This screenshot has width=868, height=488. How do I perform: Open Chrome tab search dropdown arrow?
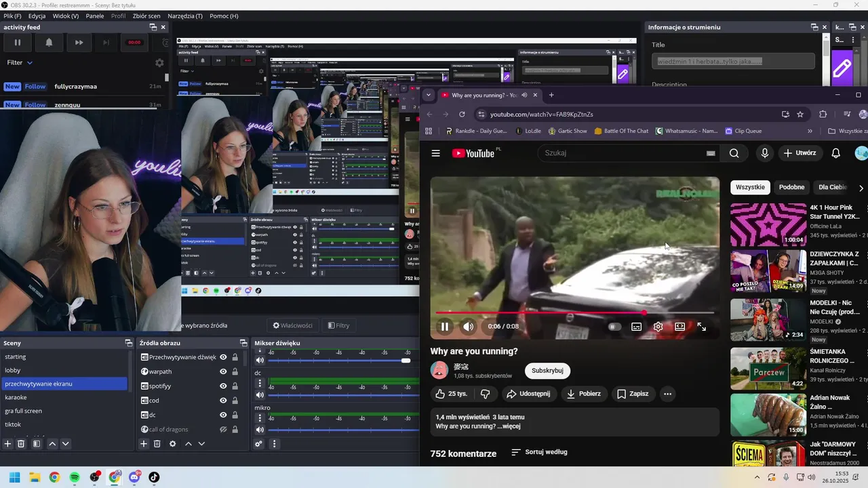pyautogui.click(x=428, y=96)
